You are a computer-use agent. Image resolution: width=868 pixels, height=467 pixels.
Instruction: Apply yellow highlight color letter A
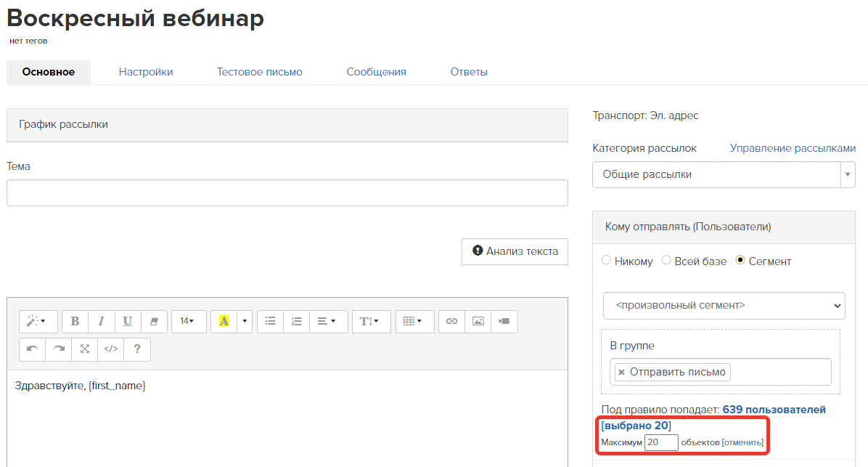[224, 321]
